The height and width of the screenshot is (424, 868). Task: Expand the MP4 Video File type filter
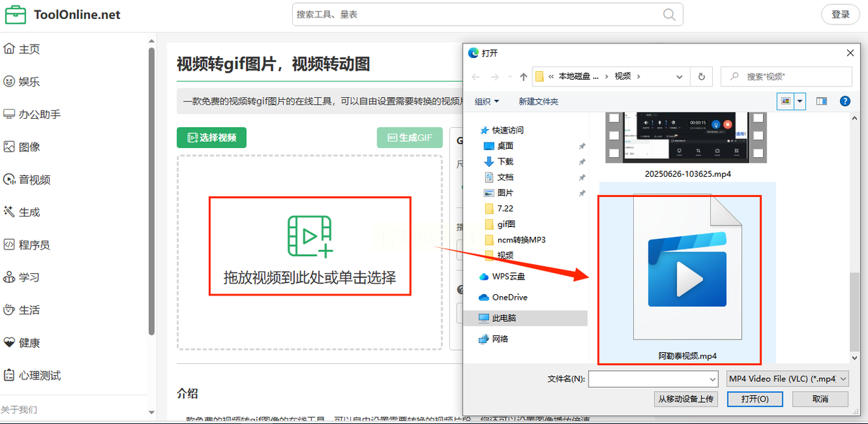point(788,379)
